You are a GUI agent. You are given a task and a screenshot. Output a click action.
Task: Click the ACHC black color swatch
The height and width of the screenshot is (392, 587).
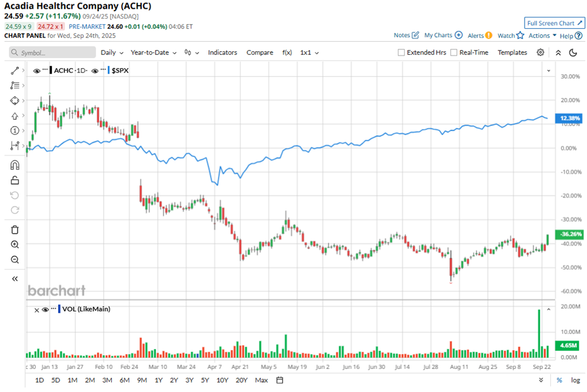tap(51, 70)
